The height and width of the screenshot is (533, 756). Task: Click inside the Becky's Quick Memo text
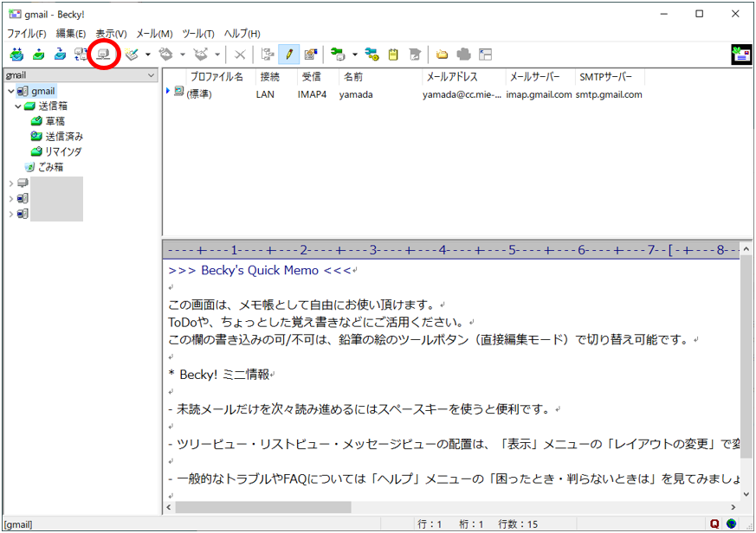260,270
